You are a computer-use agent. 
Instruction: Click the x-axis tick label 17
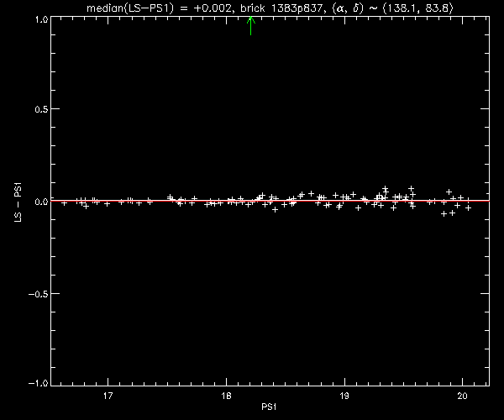[x=108, y=396]
